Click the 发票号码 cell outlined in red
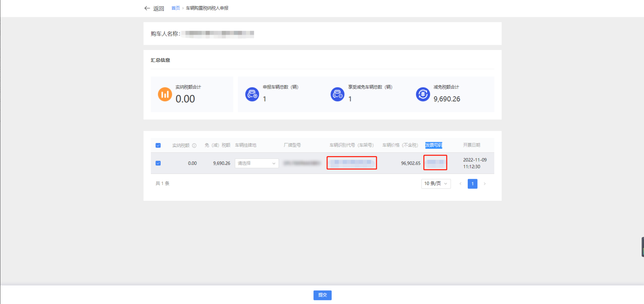 [x=435, y=162]
